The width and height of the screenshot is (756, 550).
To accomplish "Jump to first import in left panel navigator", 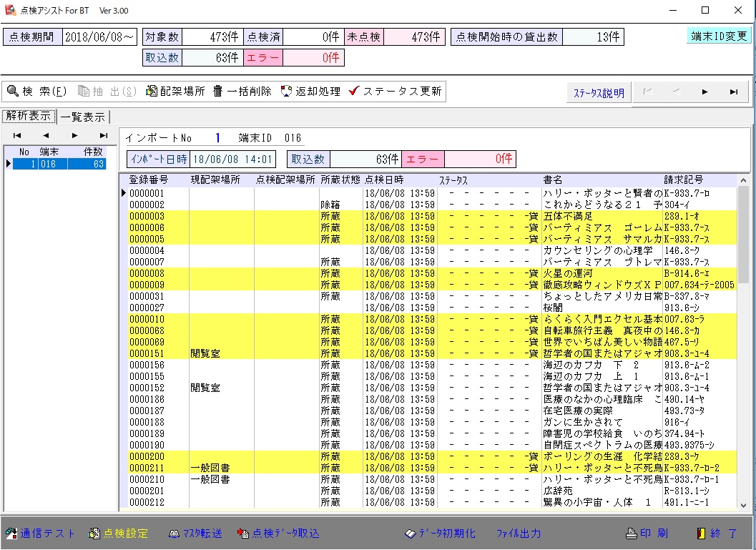I will pos(17,135).
